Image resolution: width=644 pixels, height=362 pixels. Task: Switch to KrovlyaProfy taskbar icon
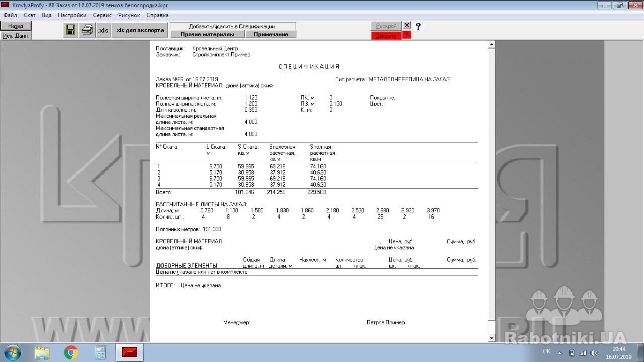coord(130,352)
